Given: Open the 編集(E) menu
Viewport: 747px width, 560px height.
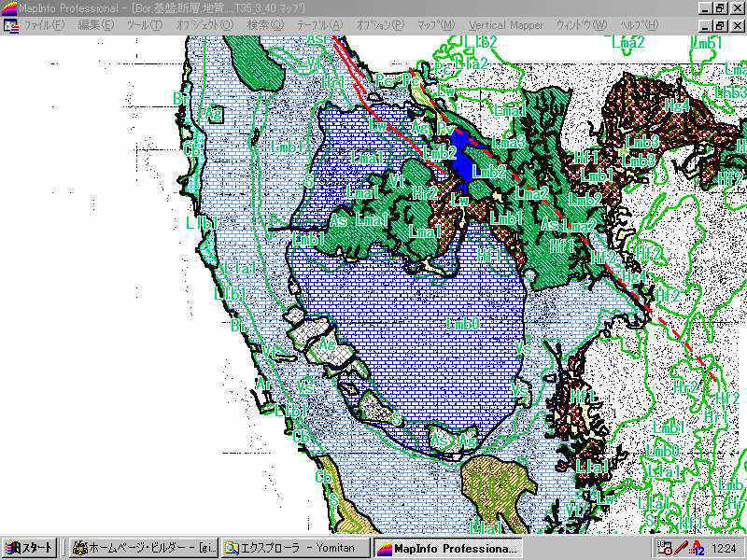Looking at the screenshot, I should point(95,25).
